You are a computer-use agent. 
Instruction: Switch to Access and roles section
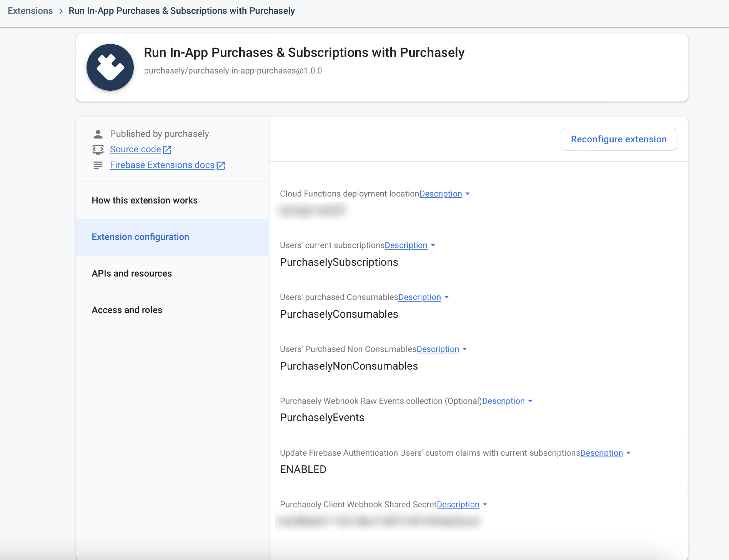click(x=173, y=310)
